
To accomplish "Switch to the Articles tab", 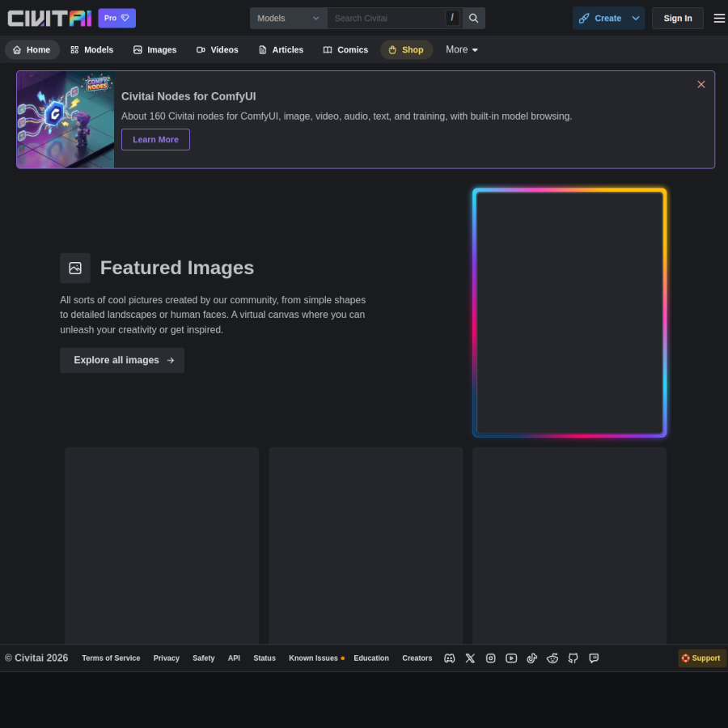I will pos(281,49).
